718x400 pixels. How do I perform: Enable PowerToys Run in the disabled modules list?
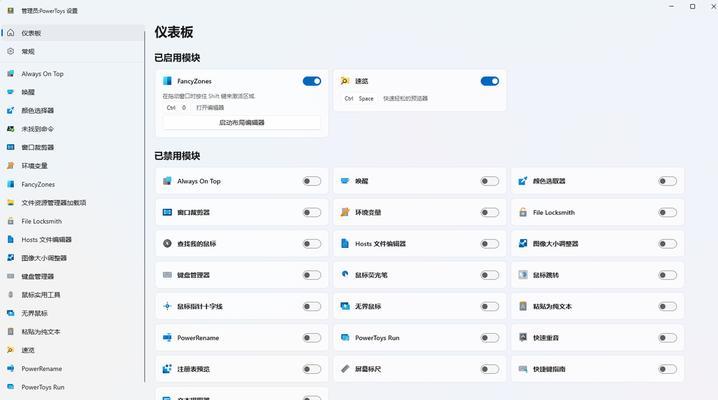490,338
